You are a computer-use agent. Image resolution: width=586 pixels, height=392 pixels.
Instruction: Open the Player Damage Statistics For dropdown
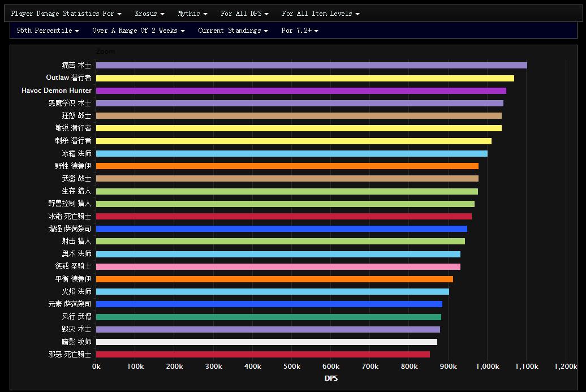click(x=66, y=14)
